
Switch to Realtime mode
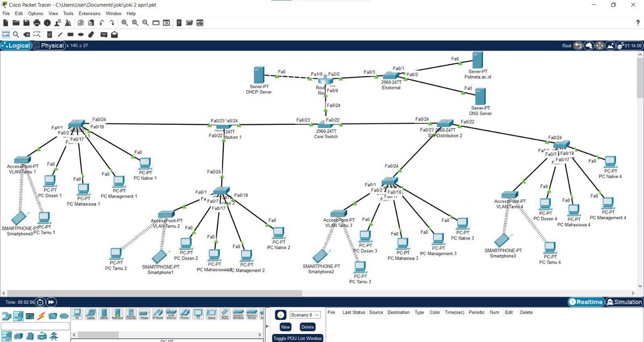point(586,302)
